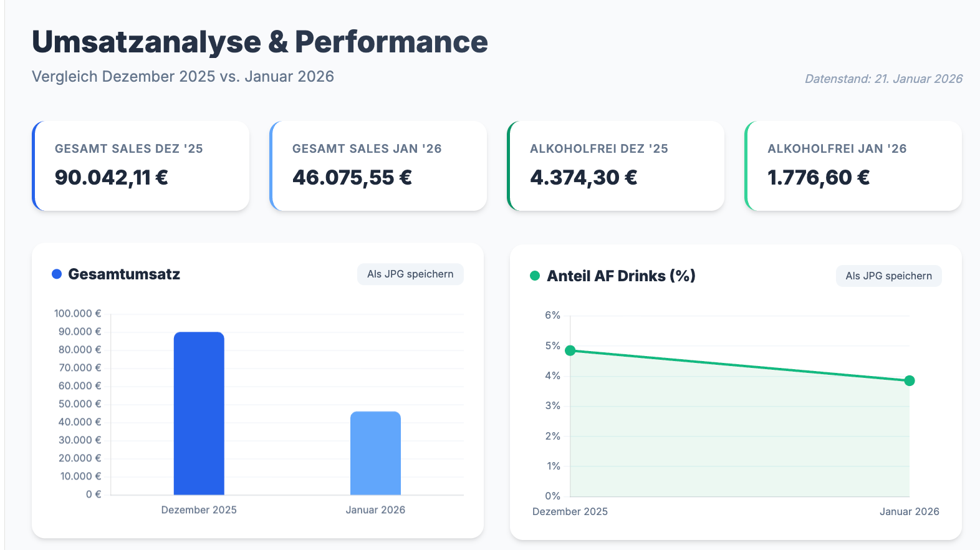Select the Dezember 2025 line data point
Image resolution: width=980 pixels, height=550 pixels.
pos(570,350)
